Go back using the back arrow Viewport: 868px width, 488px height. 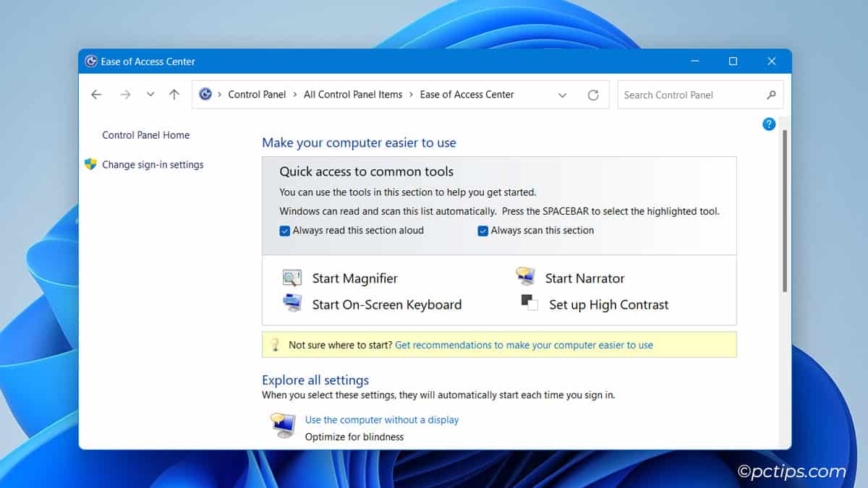click(96, 94)
